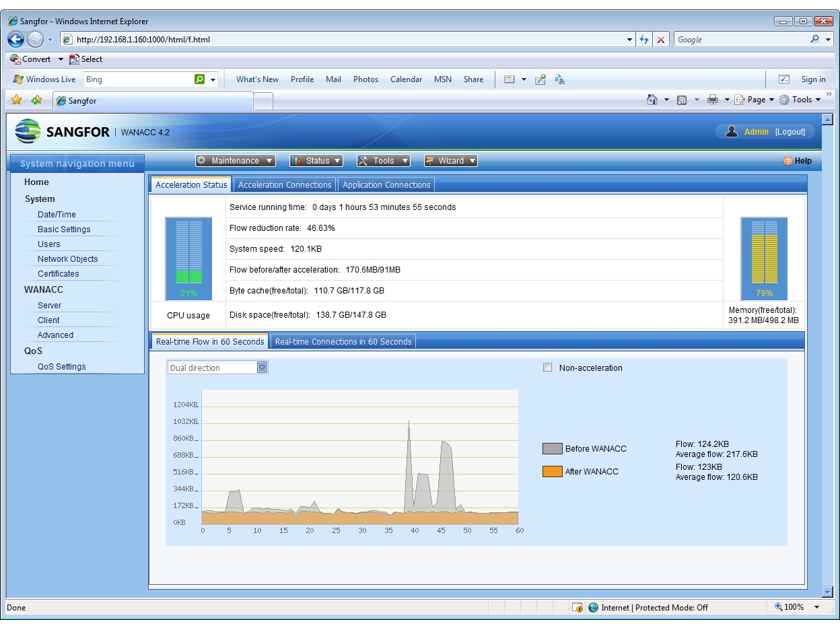Open Date/Time settings in navigation

[x=57, y=214]
